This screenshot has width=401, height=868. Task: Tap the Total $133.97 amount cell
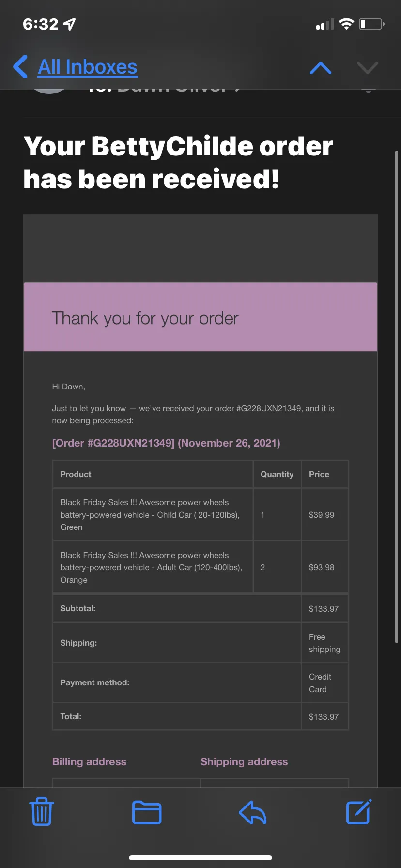tap(324, 717)
